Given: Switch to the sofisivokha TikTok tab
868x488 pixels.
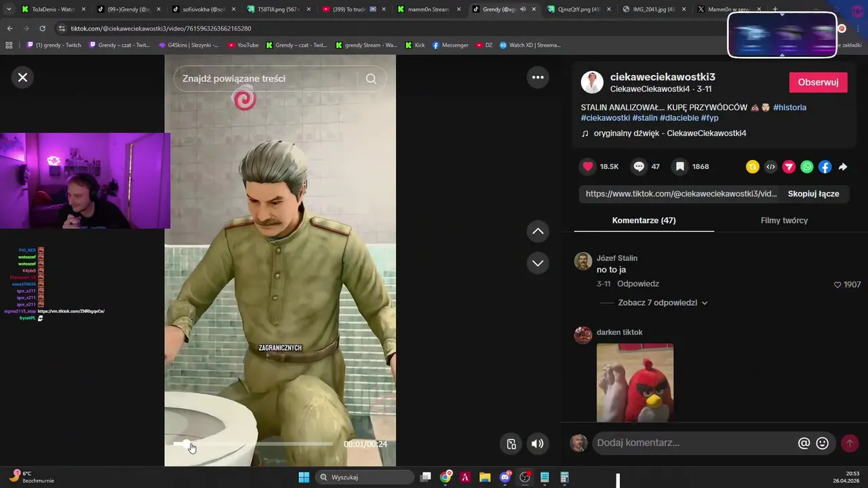Looking at the screenshot, I should 202,9.
